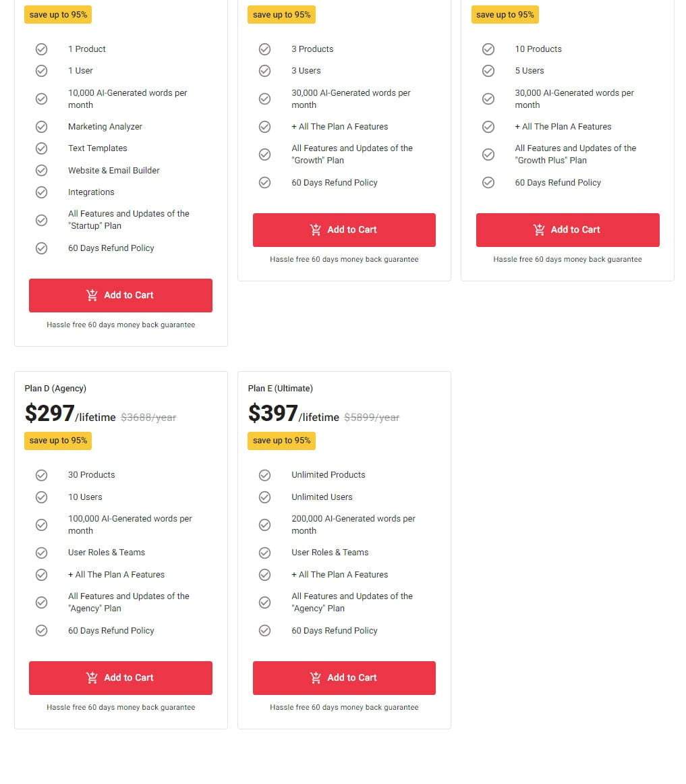Click the crossed-out $3688/year price

coord(148,418)
